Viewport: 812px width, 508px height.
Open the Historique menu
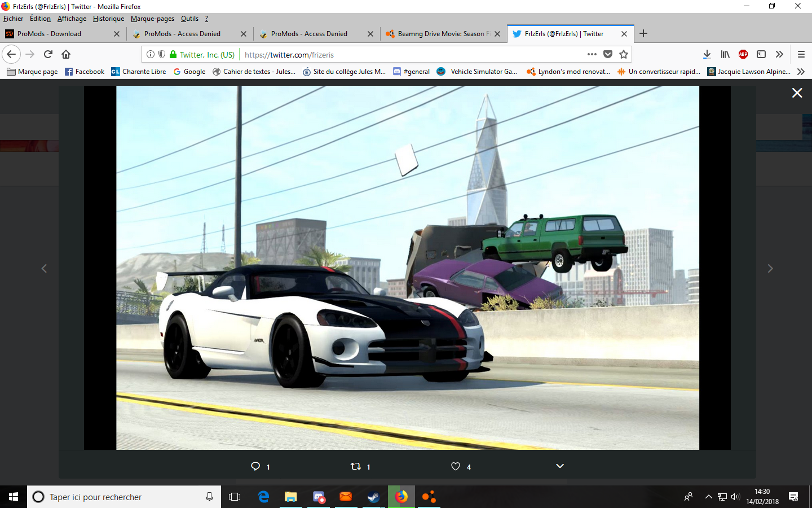tap(108, 19)
